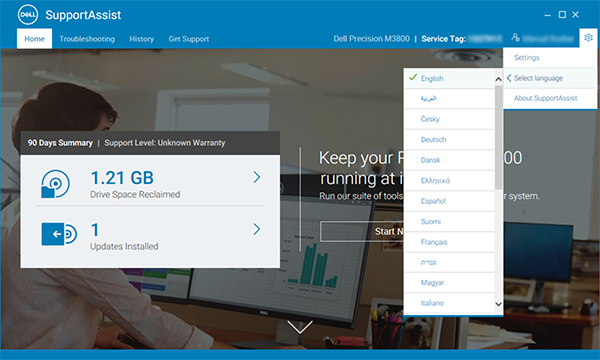
Task: Select the checked English language option
Action: tap(450, 78)
